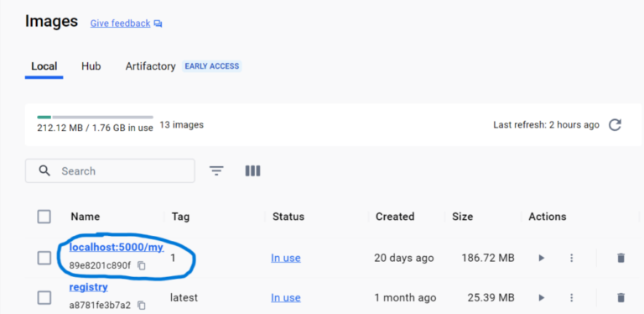Image resolution: width=644 pixels, height=314 pixels.
Task: Click In use status for localhost:5000/my
Action: pos(285,258)
